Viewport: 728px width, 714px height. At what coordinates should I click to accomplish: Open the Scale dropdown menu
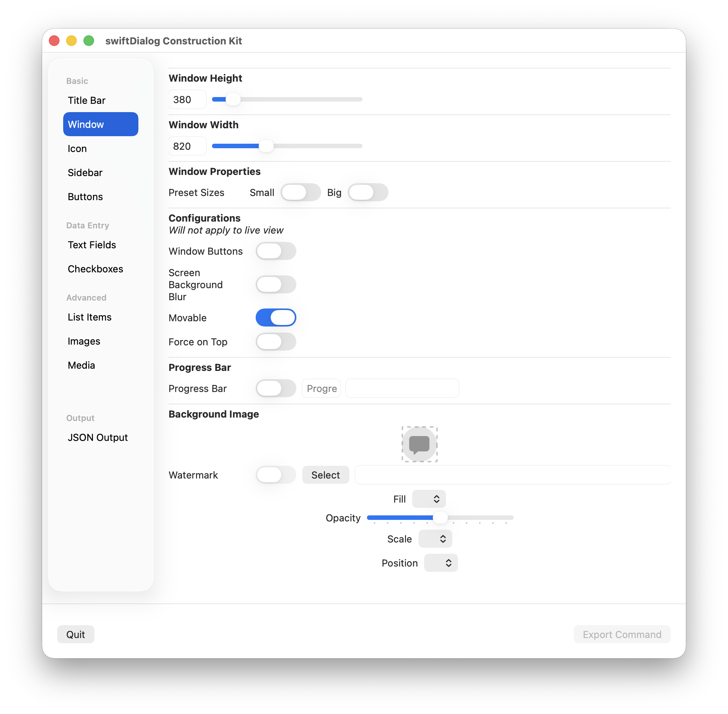click(435, 539)
